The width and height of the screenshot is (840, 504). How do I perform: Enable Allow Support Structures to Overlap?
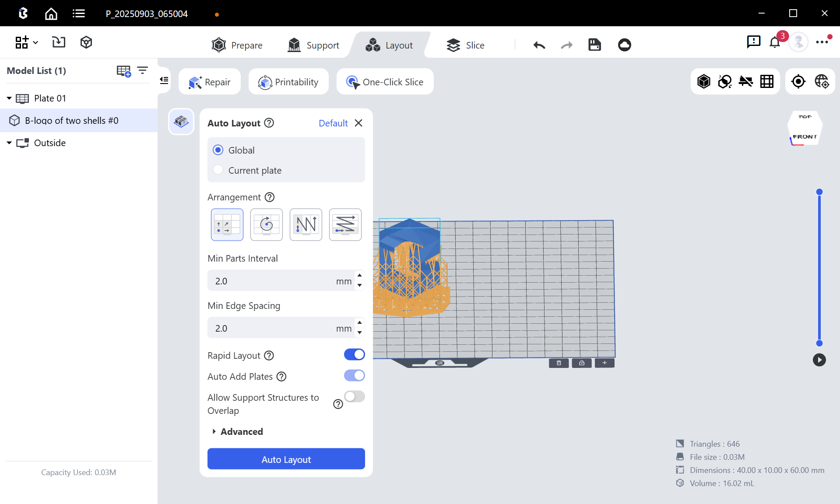pyautogui.click(x=354, y=397)
